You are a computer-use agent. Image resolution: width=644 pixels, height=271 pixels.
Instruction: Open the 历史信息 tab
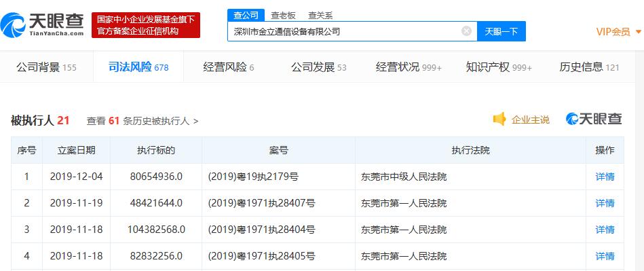[x=589, y=67]
